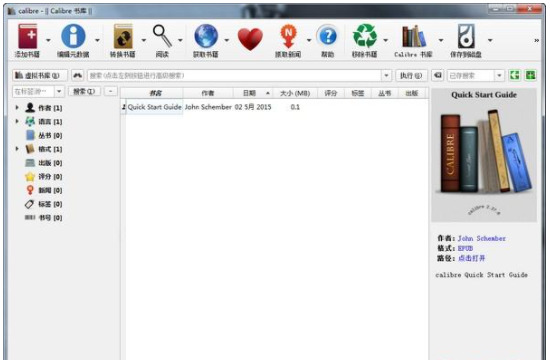Click the saved searches input field
The height and width of the screenshot is (360, 550).
tap(471, 75)
